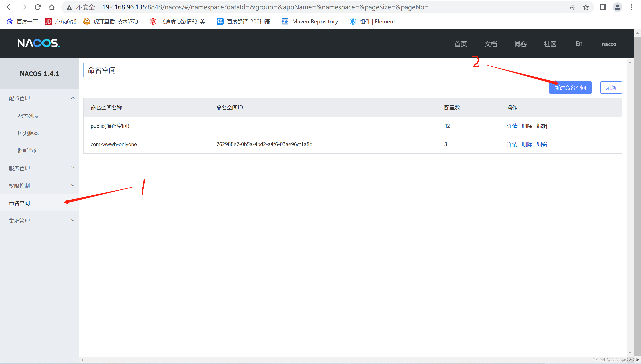Select 命名空间 in the sidebar

39,203
